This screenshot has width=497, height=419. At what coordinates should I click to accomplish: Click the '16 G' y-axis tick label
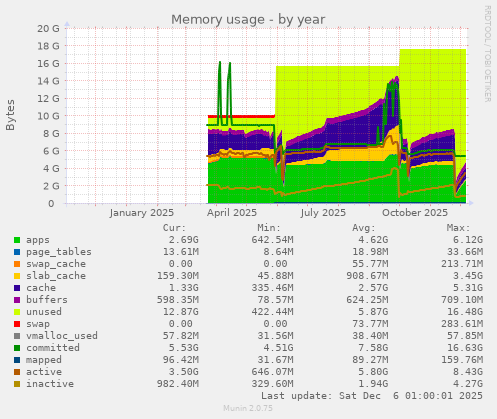point(48,64)
